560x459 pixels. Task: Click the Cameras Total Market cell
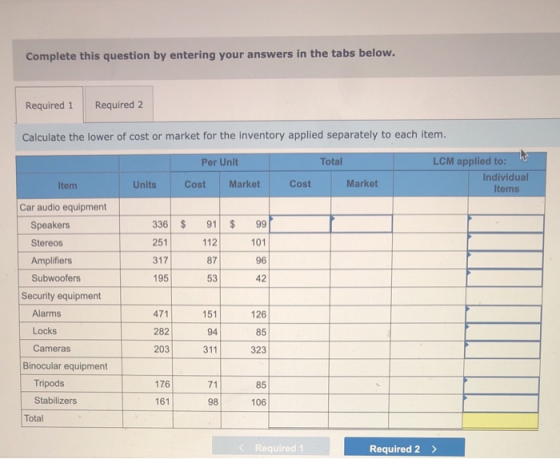tap(360, 350)
